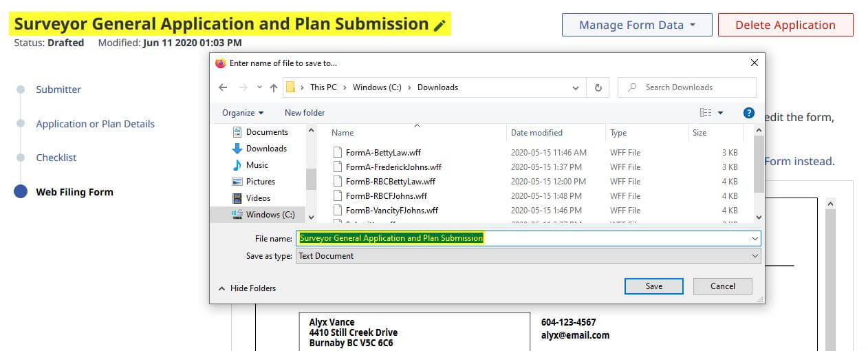Open the Checklist step link
This screenshot has height=351, width=868.
click(56, 158)
